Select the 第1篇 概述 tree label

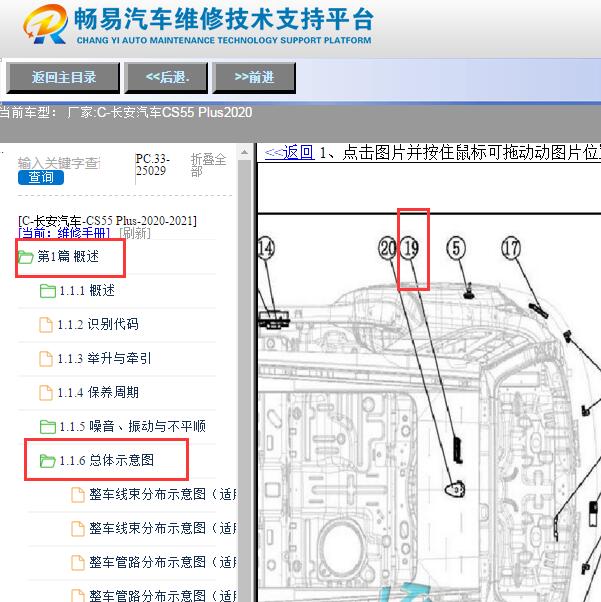68,256
